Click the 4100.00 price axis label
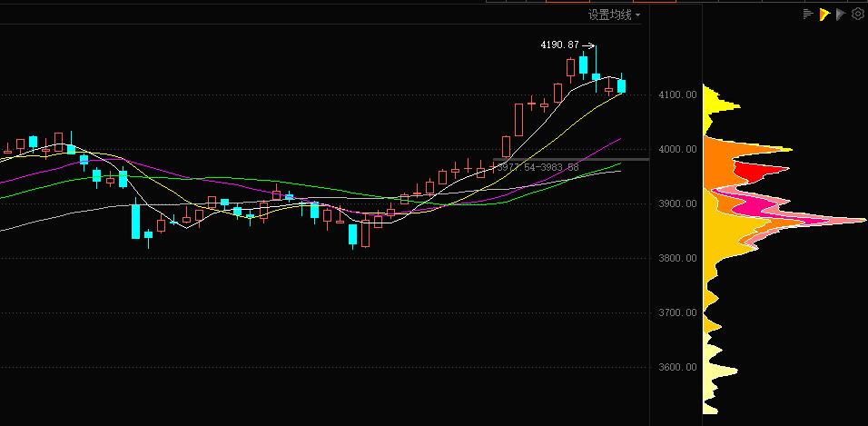The image size is (868, 426). click(x=677, y=94)
